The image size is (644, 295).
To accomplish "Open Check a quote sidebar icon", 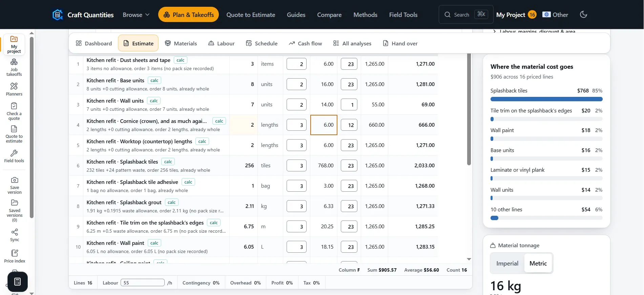I will coord(14,111).
